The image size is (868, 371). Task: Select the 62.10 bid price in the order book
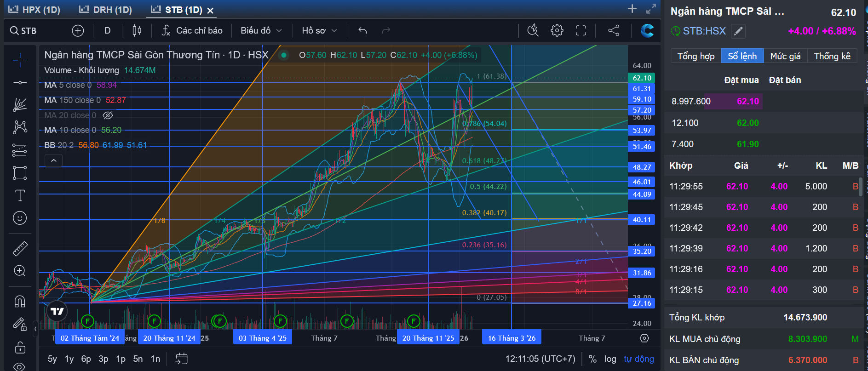point(748,101)
